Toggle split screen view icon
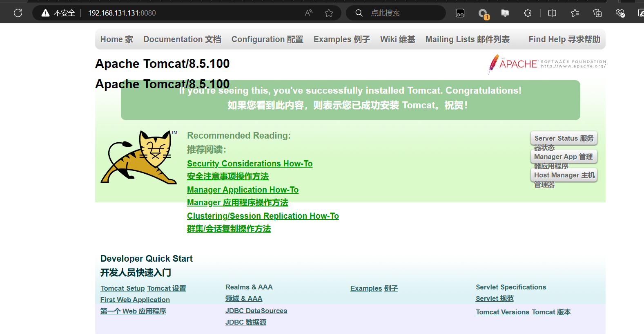 [552, 13]
